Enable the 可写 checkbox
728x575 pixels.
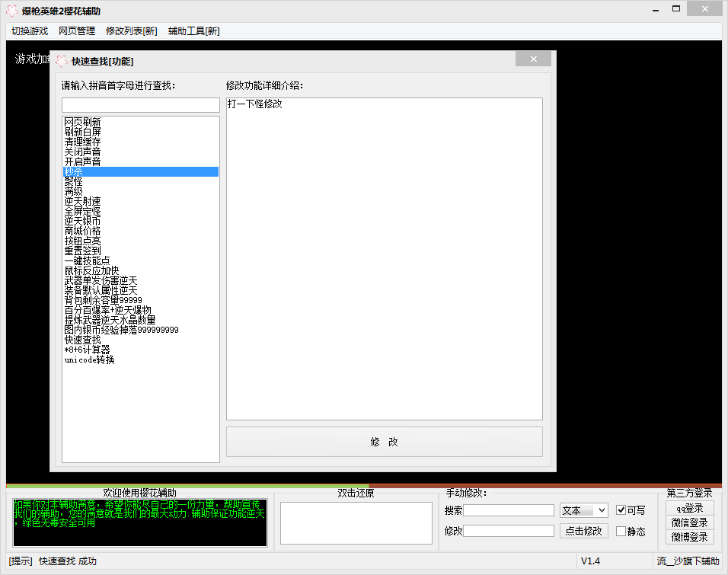coord(621,510)
